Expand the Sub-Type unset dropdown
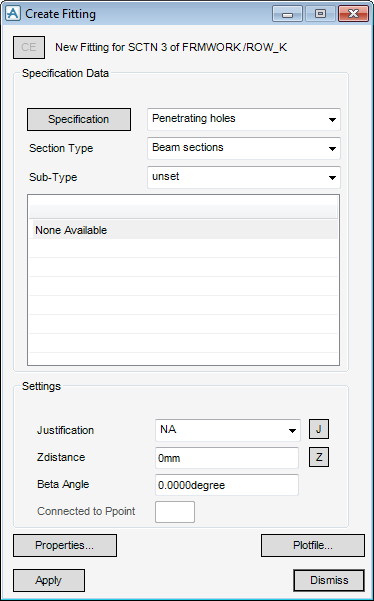The width and height of the screenshot is (374, 601). [244, 177]
